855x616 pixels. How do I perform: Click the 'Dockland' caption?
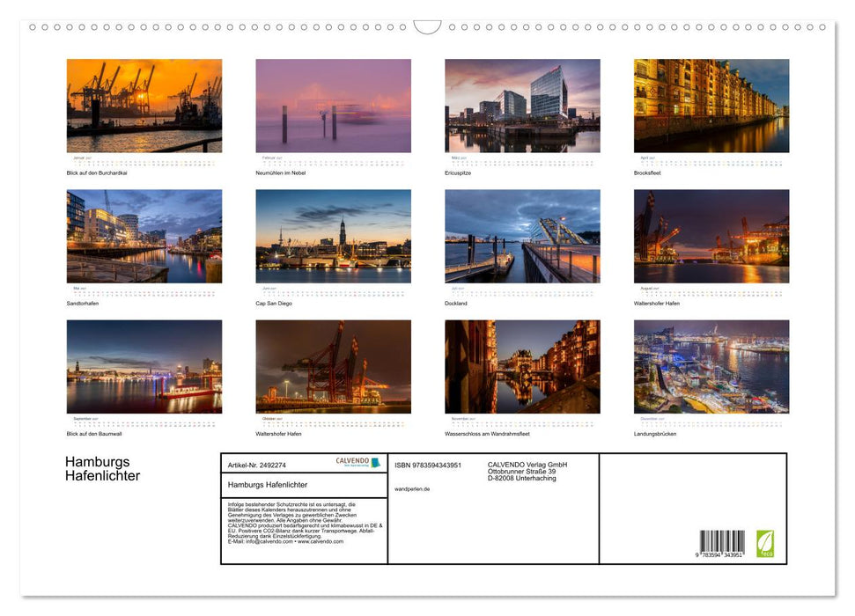pos(456,303)
